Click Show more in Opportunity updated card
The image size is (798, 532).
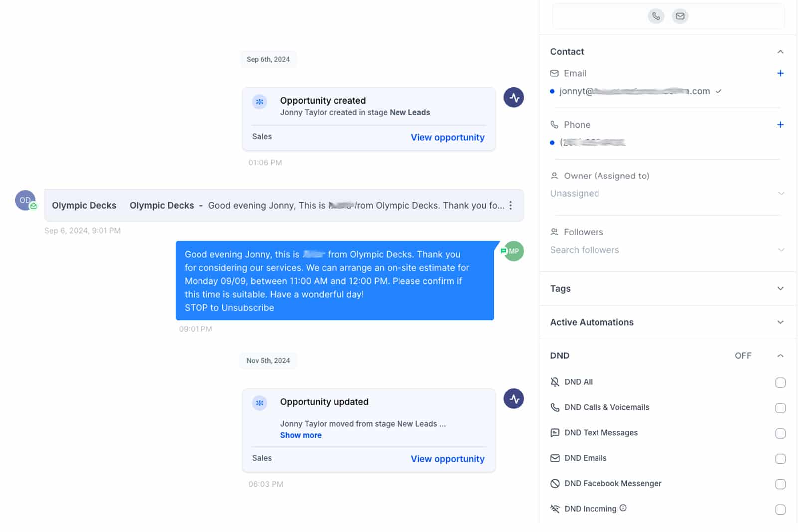coord(301,435)
